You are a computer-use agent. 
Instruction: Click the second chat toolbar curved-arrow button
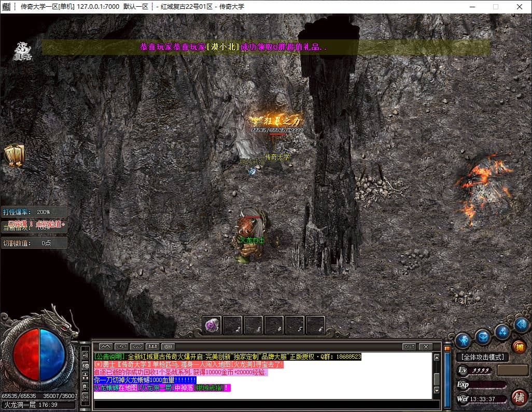(121, 346)
